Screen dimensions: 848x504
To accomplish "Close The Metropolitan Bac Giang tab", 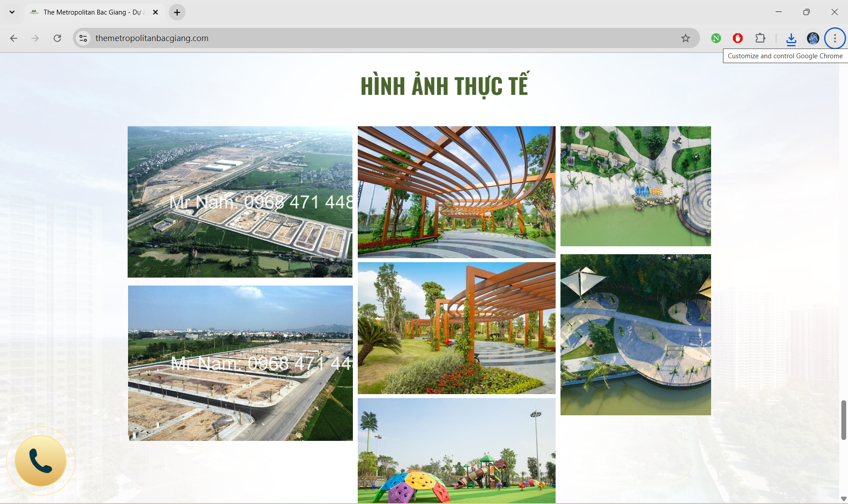I will (x=155, y=12).
